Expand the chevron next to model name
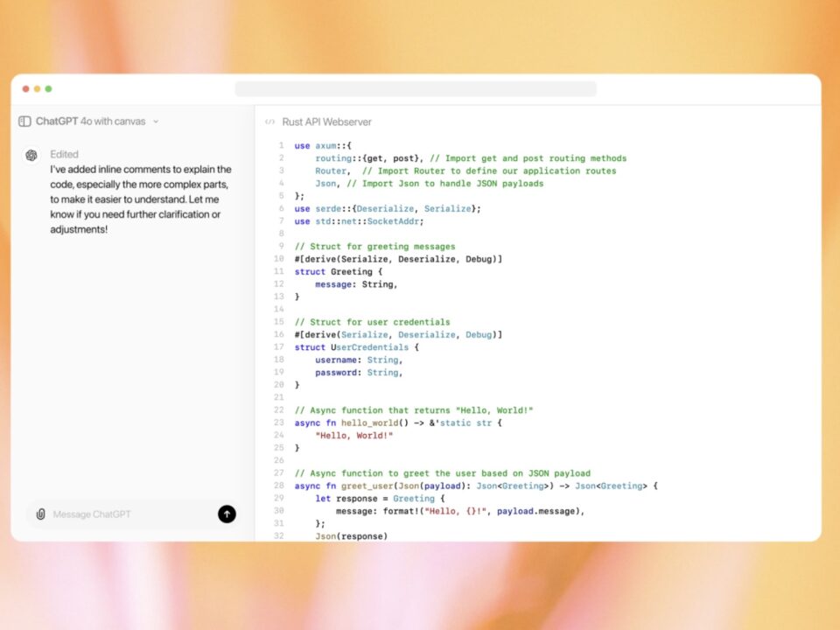The image size is (840, 630). coord(156,122)
